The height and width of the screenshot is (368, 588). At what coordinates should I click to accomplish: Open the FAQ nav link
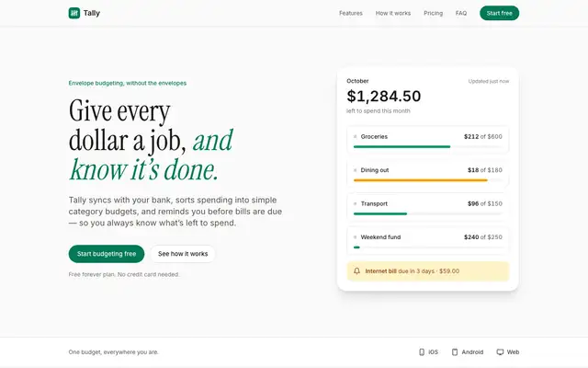coord(461,13)
